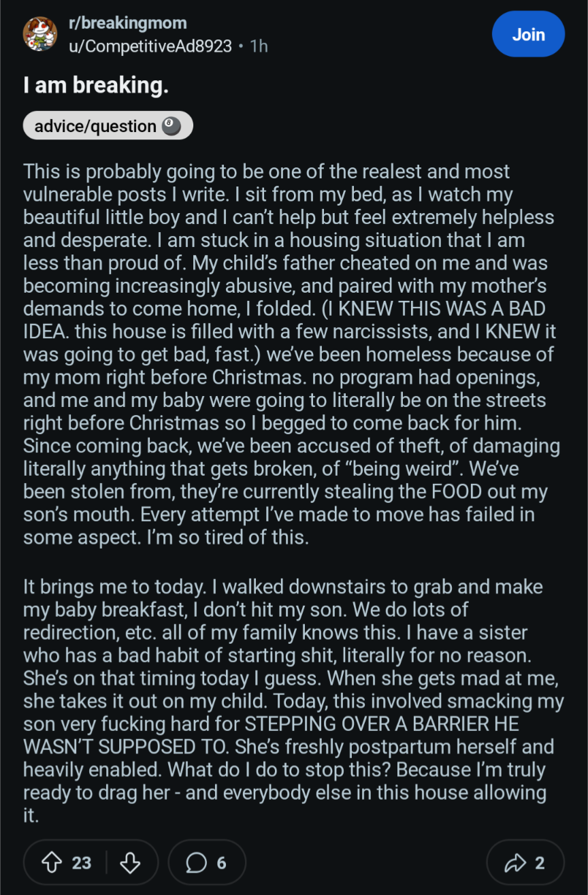Image resolution: width=588 pixels, height=895 pixels.
Task: Tap the 1h post timestamp
Action: 259,46
